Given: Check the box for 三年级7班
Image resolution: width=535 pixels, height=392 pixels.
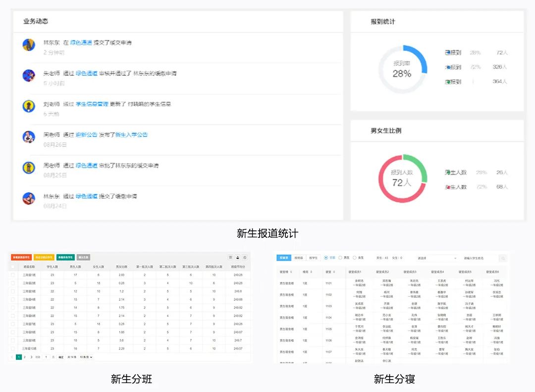Looking at the screenshot, I should (13, 324).
